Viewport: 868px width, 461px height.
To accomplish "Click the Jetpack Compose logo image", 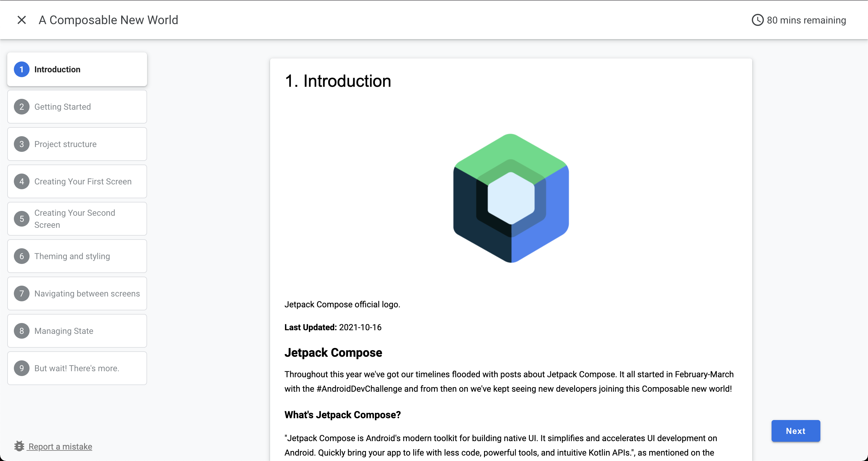I will (511, 198).
